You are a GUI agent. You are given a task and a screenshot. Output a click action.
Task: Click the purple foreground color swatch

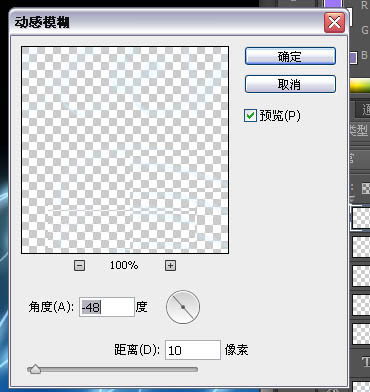(333, 4)
